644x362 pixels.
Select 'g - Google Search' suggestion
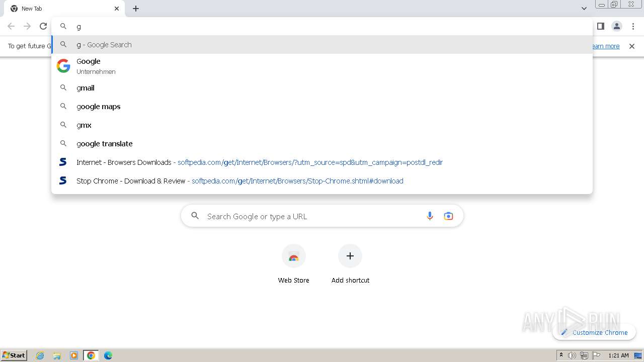coord(322,45)
